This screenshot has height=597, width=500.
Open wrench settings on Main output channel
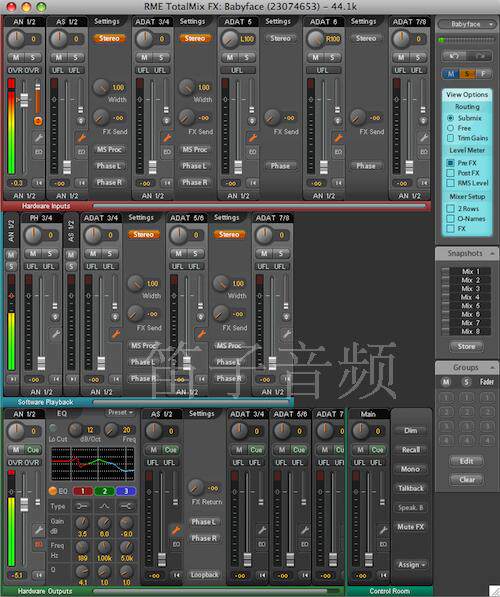pyautogui.click(x=383, y=530)
